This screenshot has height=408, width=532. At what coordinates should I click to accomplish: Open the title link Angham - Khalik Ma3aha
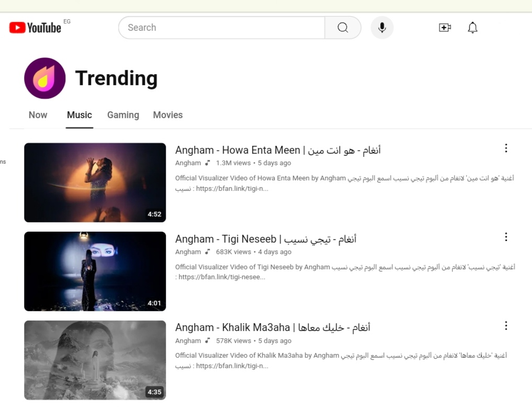pos(273,327)
